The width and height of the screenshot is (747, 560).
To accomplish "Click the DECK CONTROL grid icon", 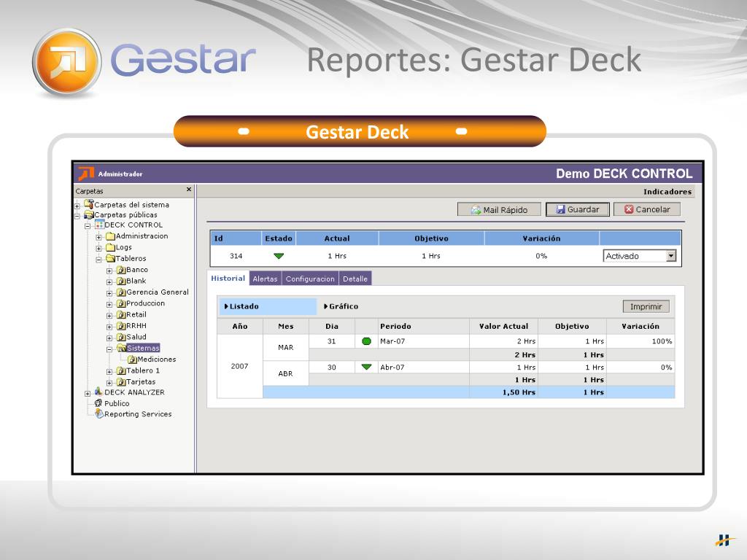I will (99, 225).
